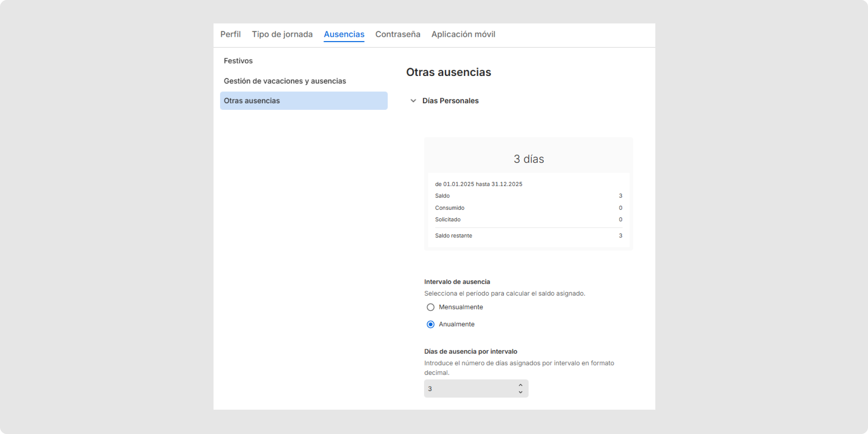Click the days per interval input field
Screen dimensions: 868x434
(476, 389)
